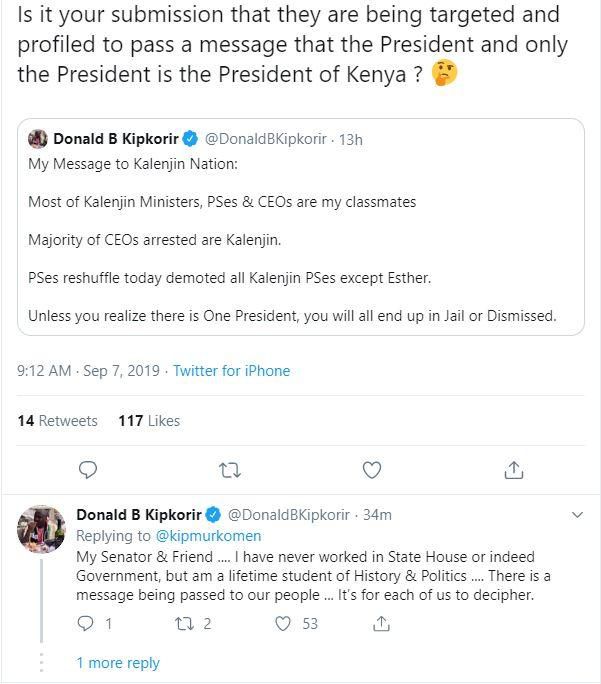Click the 34m timestamp on reply
The width and height of the screenshot is (601, 684).
[377, 515]
